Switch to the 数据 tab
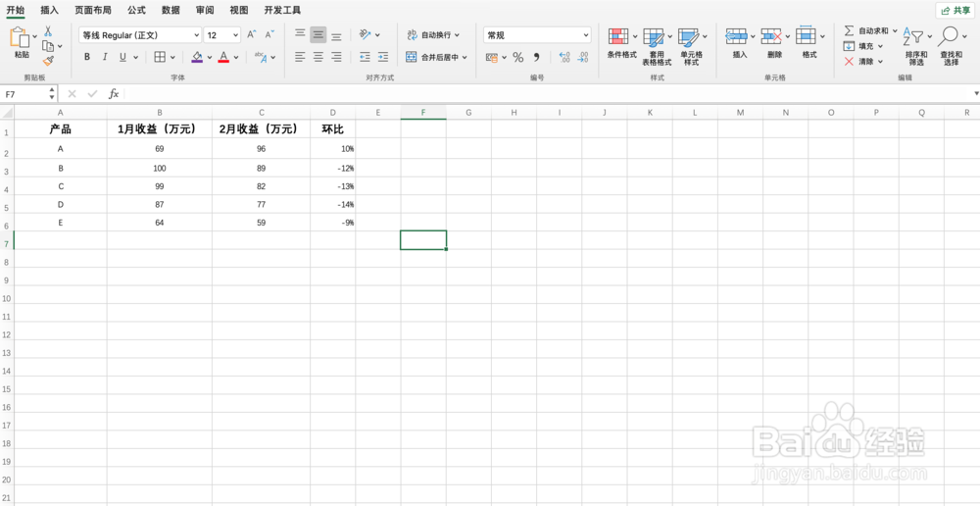Viewport: 980px width, 506px height. (x=171, y=10)
